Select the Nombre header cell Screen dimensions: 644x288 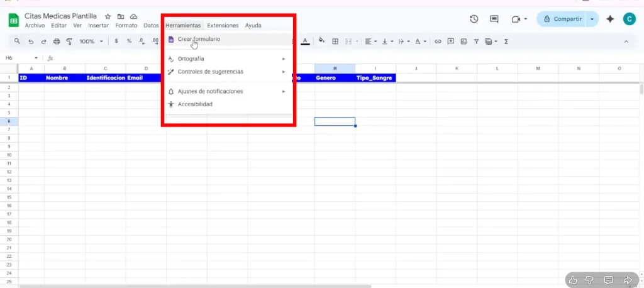tap(65, 77)
